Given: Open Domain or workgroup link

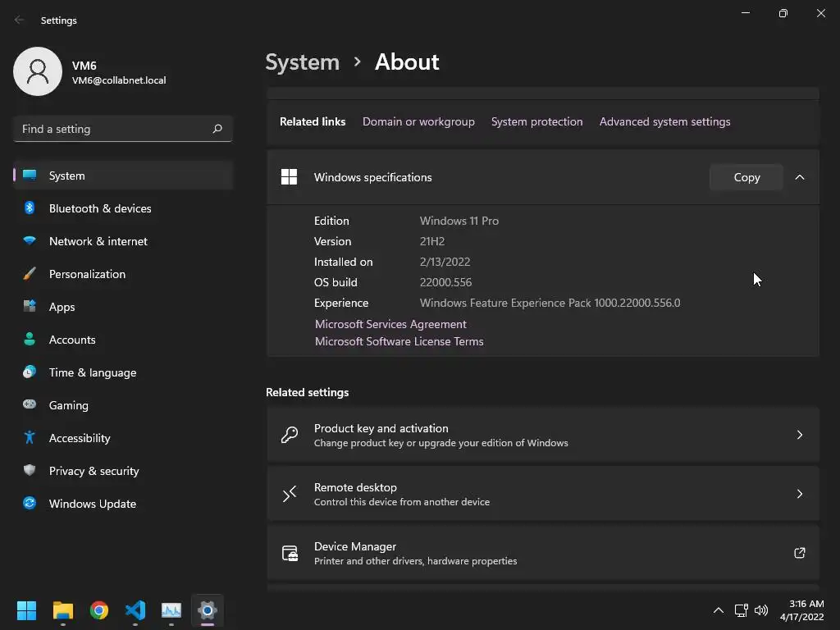Looking at the screenshot, I should [x=418, y=121].
